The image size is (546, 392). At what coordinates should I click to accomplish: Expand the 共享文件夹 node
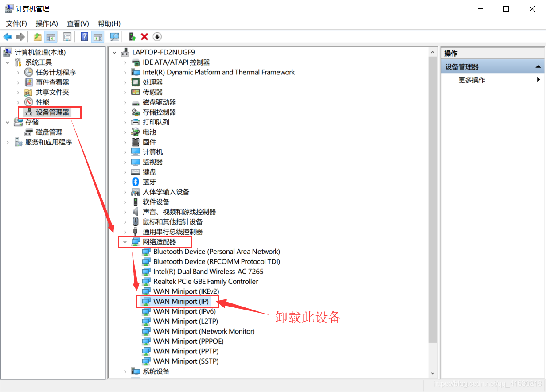coord(18,92)
